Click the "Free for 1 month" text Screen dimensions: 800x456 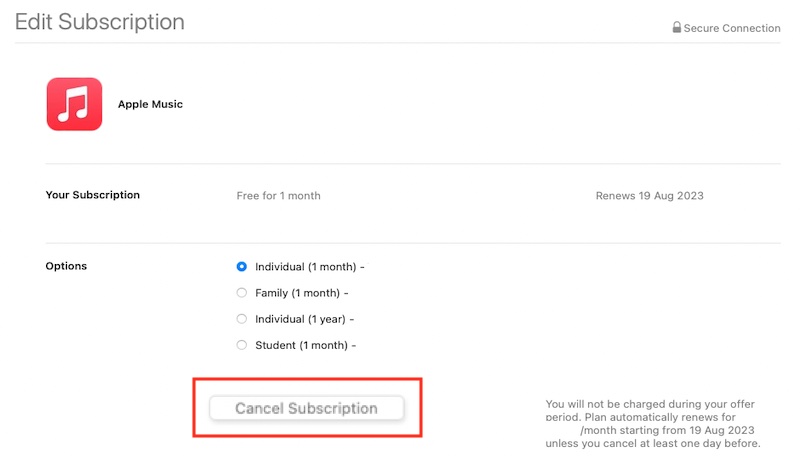(x=278, y=196)
